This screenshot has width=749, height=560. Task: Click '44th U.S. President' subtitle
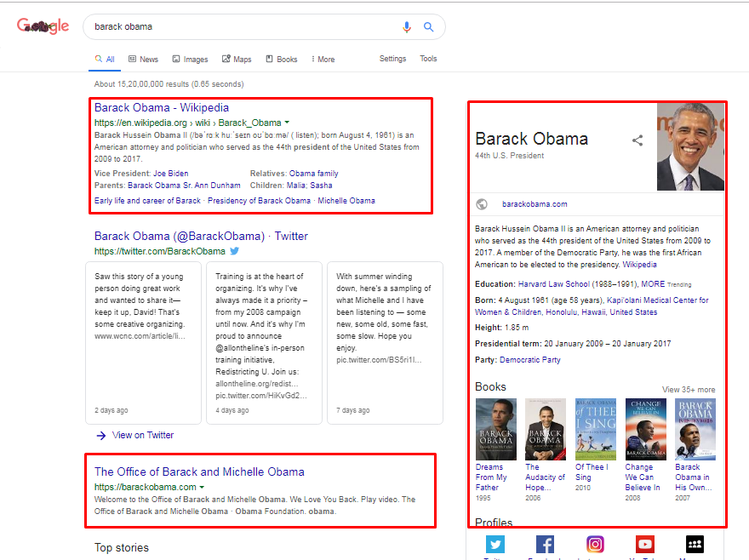509,156
